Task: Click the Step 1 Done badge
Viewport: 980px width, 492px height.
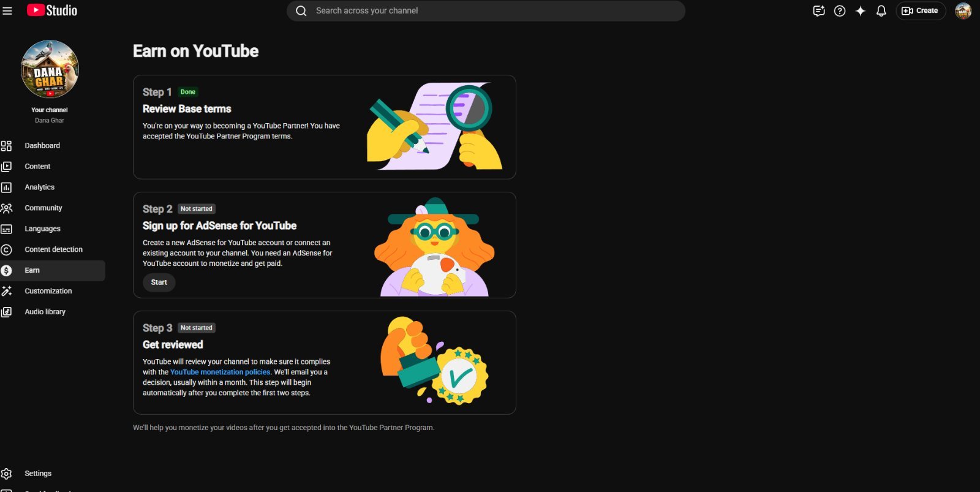Action: click(x=188, y=92)
